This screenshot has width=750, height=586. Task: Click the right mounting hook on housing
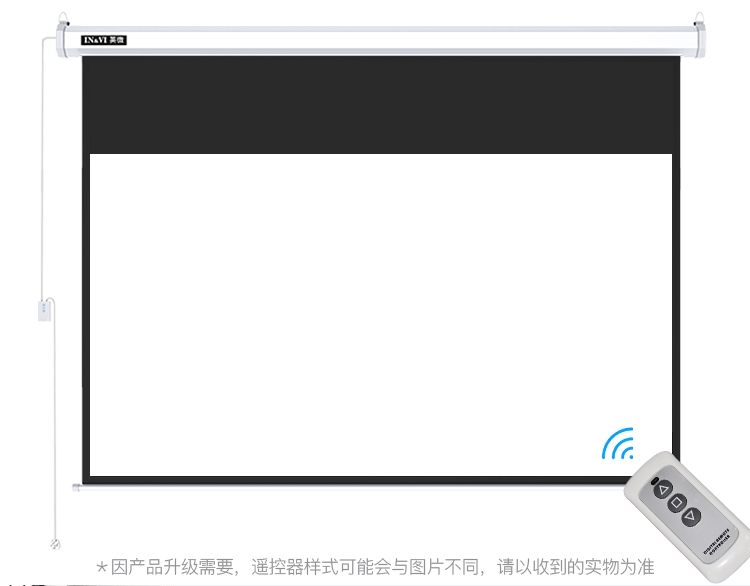(697, 18)
